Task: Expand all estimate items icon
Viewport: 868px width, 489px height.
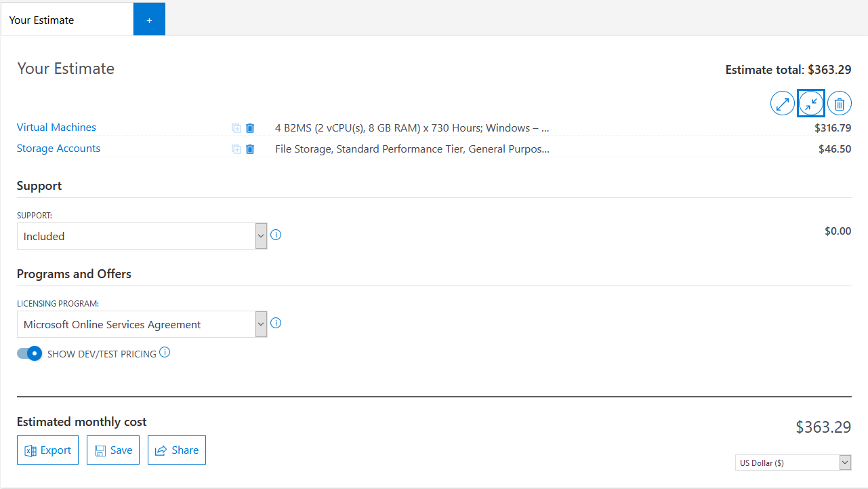Action: coord(783,104)
